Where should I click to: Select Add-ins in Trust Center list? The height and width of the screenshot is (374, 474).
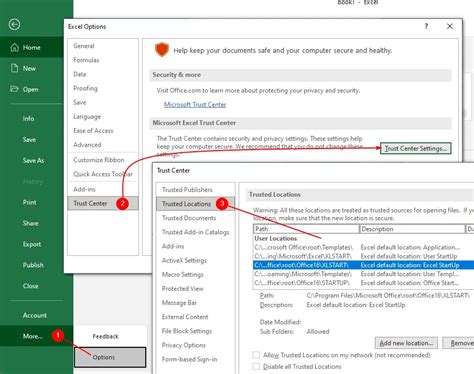pos(173,246)
